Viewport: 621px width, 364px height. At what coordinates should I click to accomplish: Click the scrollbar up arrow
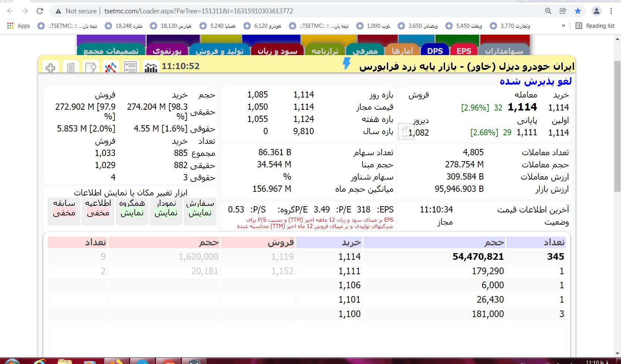pyautogui.click(x=617, y=38)
